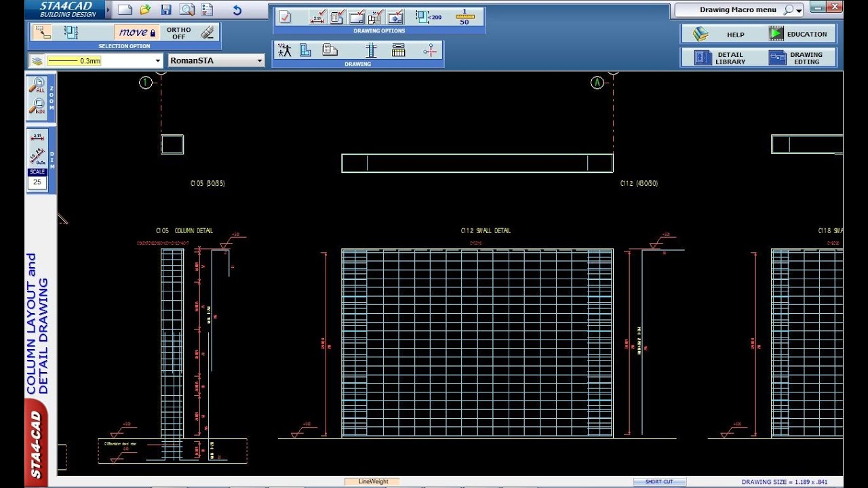This screenshot has height=488, width=868.
Task: Click the Drawing Macro menu search magnifier
Action: [788, 10]
